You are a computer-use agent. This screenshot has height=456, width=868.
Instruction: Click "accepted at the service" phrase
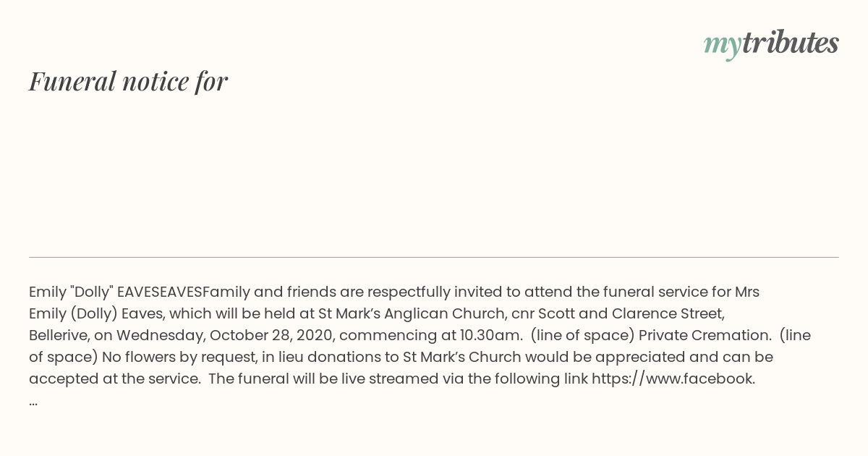114,379
